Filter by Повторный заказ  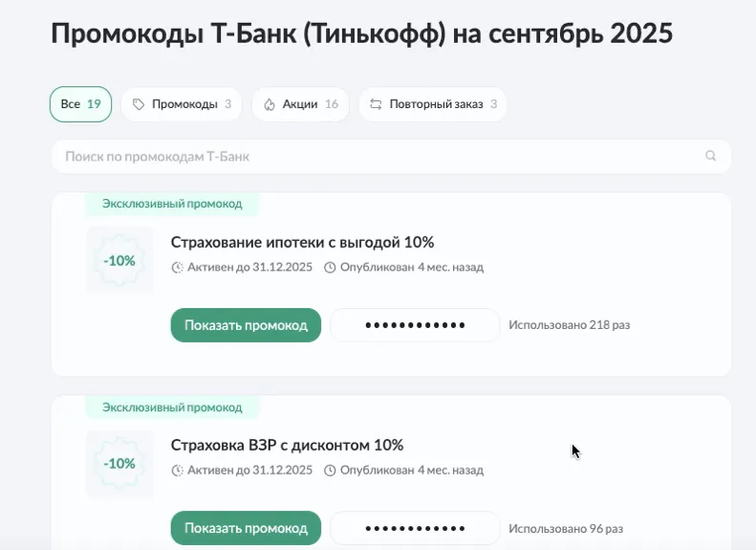click(x=433, y=104)
